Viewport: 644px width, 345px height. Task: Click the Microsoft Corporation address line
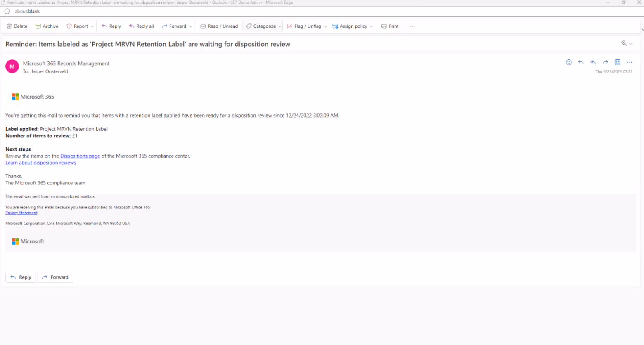tap(68, 224)
